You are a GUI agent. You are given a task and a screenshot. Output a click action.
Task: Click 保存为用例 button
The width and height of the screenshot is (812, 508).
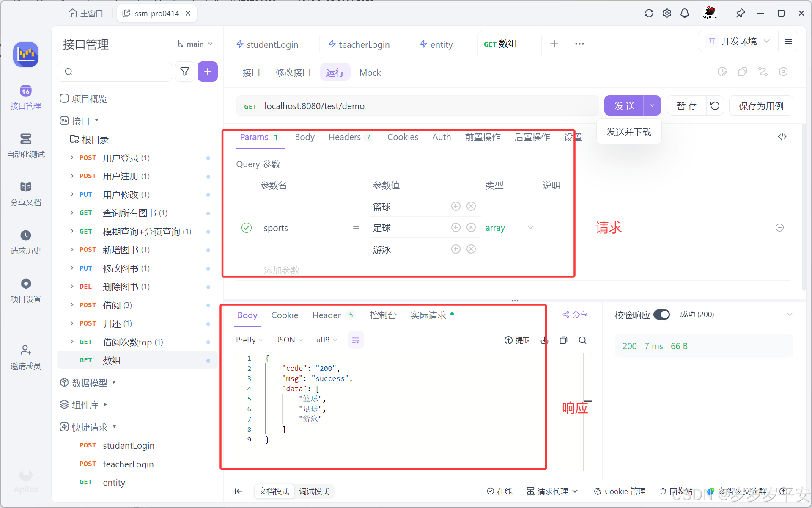click(x=761, y=106)
